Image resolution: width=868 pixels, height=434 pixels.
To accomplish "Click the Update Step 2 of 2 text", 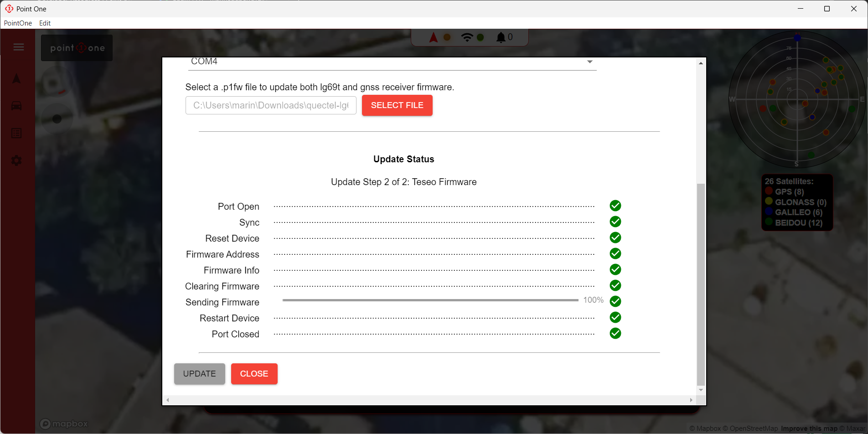I will coord(404,182).
